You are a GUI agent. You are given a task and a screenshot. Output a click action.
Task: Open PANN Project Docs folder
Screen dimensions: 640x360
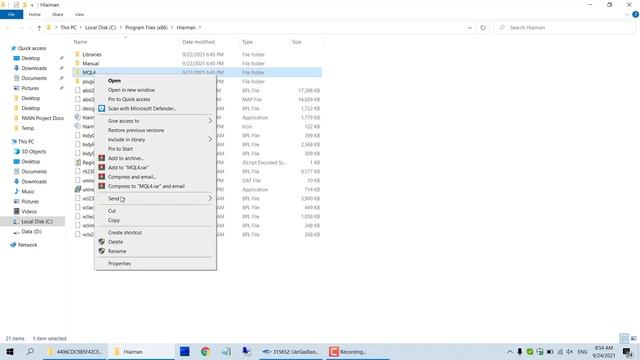(42, 118)
